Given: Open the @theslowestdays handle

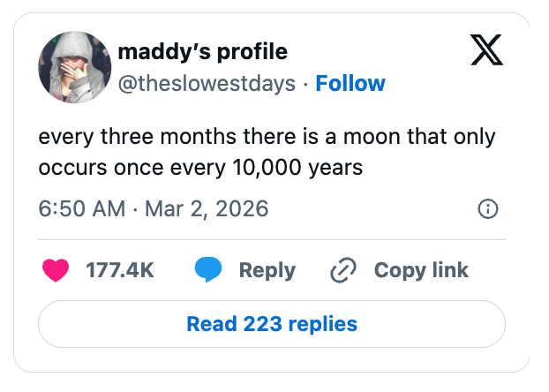Looking at the screenshot, I should pyautogui.click(x=207, y=84).
